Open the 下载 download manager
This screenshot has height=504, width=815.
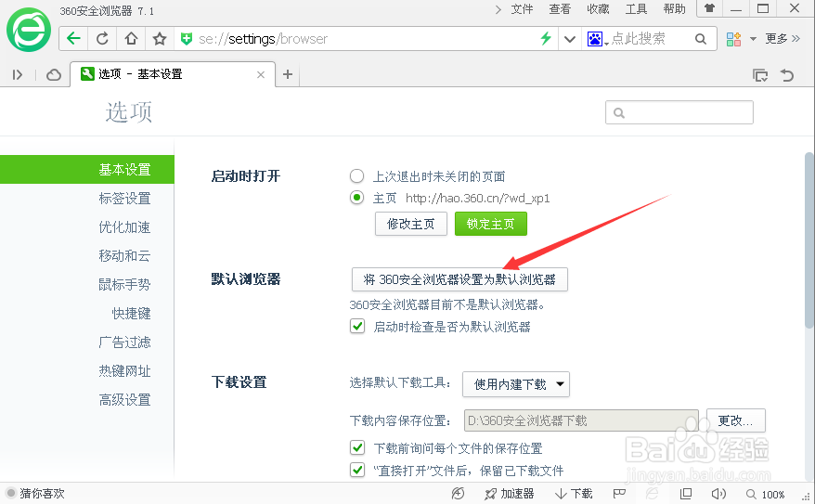click(x=574, y=494)
